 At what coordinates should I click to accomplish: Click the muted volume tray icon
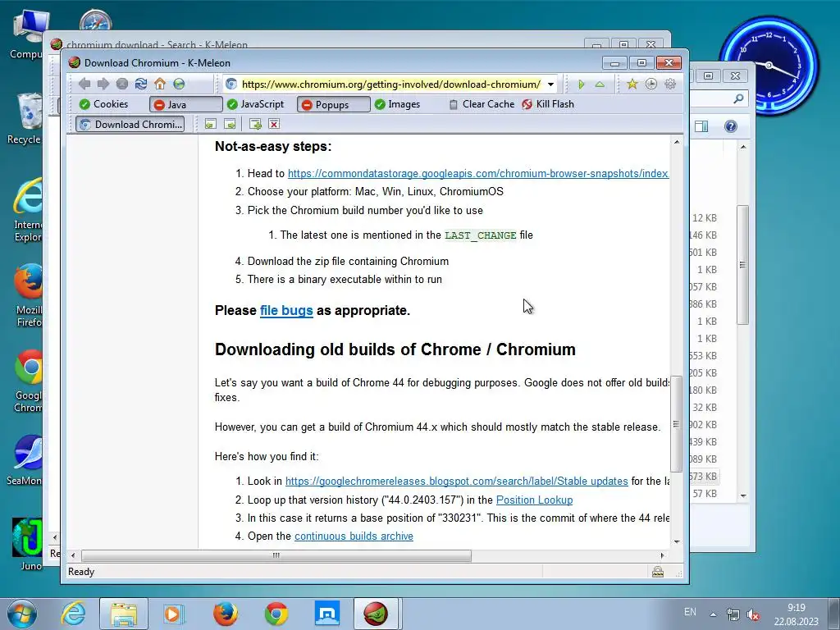[x=754, y=614]
